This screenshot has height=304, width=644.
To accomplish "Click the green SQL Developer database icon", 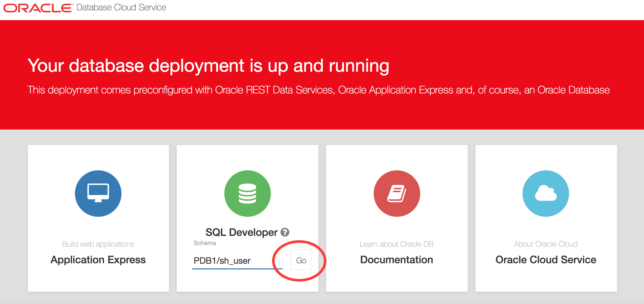I will 247,193.
